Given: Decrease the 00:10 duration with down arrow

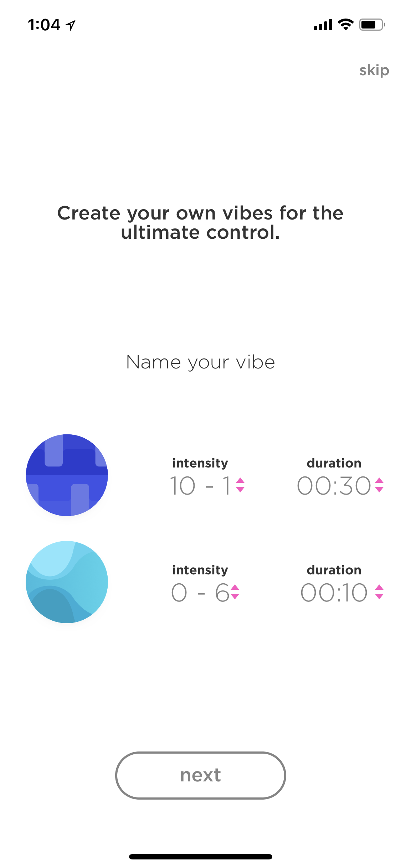Looking at the screenshot, I should point(379,596).
